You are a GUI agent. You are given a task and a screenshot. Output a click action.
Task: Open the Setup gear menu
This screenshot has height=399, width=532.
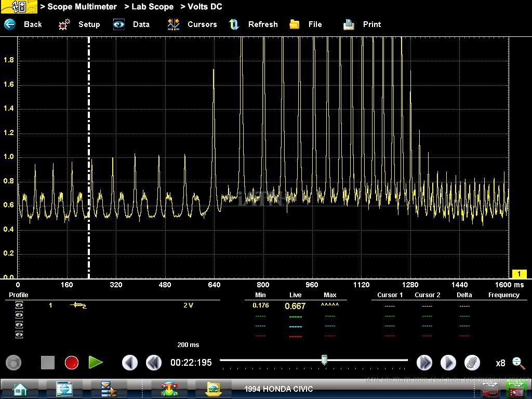coord(64,24)
